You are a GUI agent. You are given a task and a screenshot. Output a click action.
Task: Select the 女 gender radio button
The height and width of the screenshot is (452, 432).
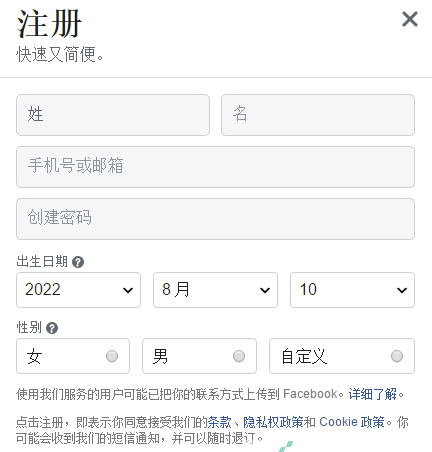[112, 356]
